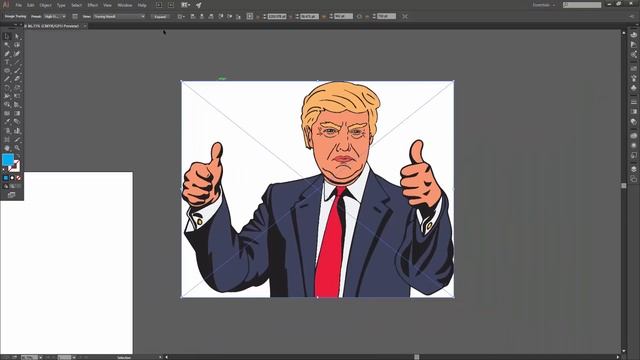Select the Magic Wand tool
The width and height of the screenshot is (640, 360).
[7, 45]
